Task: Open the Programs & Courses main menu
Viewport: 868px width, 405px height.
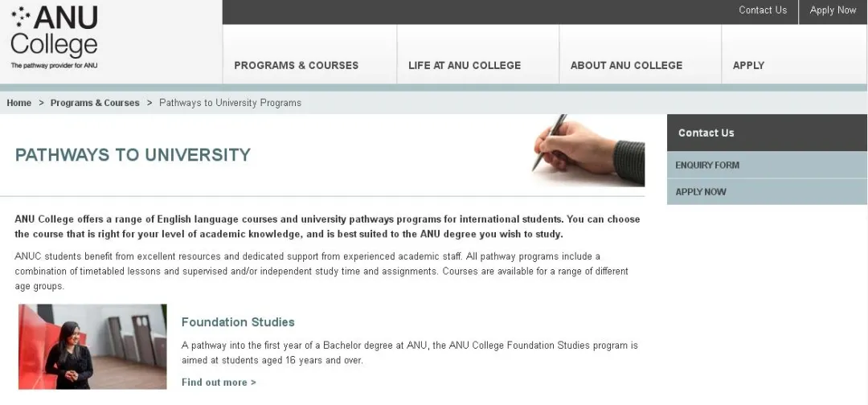Action: [296, 65]
